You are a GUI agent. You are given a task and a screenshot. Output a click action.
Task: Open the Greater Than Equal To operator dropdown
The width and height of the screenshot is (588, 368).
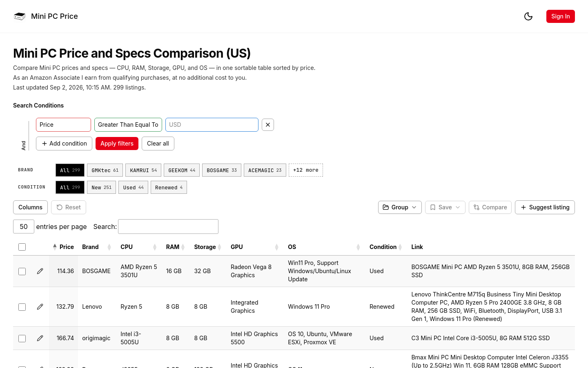click(x=128, y=125)
